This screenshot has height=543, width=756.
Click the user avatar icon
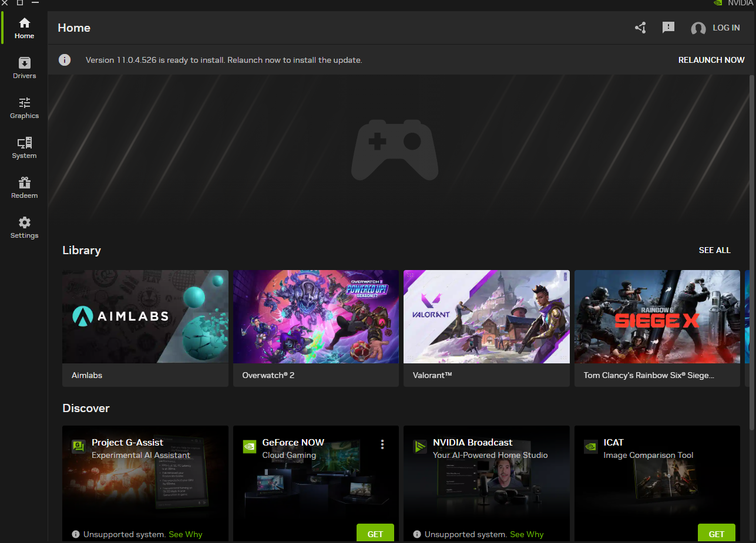pyautogui.click(x=698, y=28)
